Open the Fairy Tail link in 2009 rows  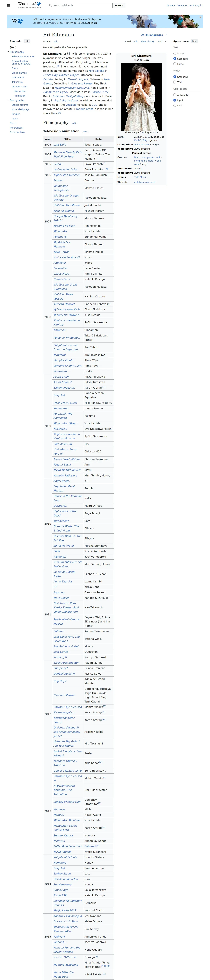pos(59,395)
